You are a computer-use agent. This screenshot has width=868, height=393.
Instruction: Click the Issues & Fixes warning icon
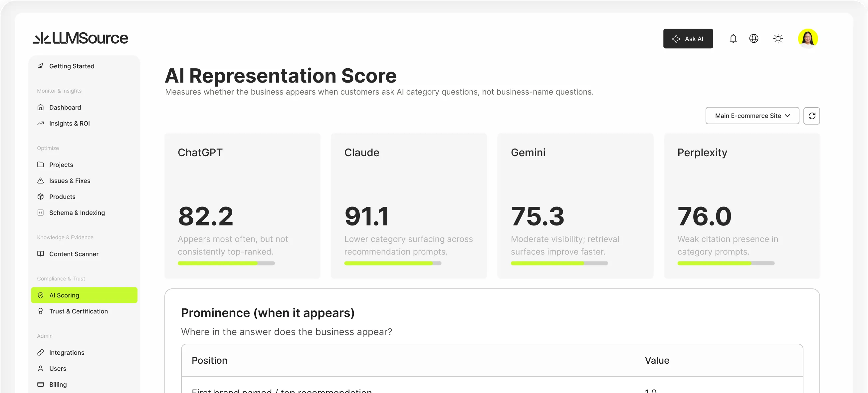40,181
